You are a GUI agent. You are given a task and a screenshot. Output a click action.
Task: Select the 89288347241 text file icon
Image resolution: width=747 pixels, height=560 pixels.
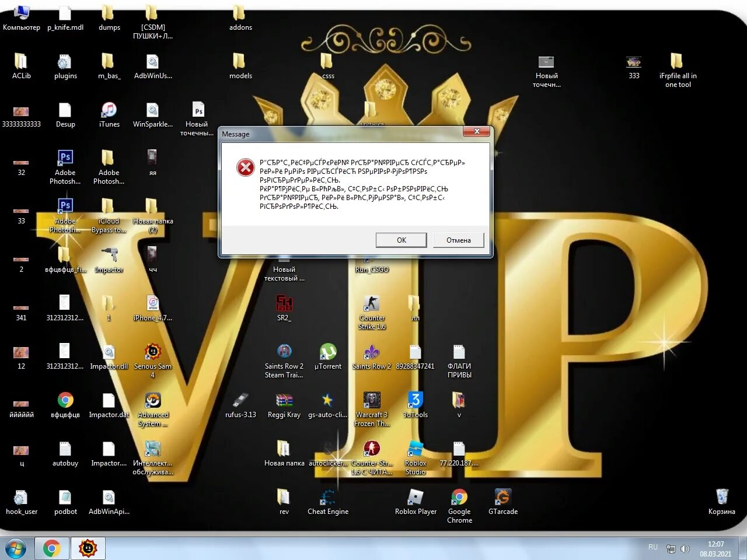pyautogui.click(x=416, y=356)
